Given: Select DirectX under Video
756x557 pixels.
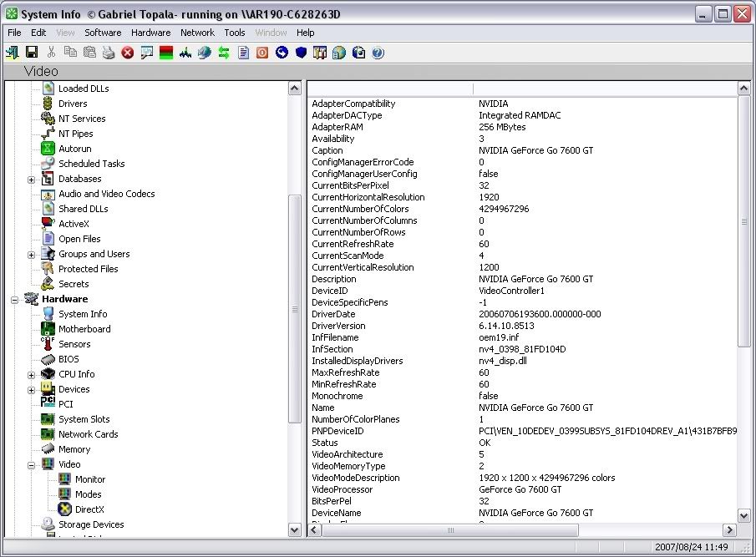Looking at the screenshot, I should click(89, 509).
